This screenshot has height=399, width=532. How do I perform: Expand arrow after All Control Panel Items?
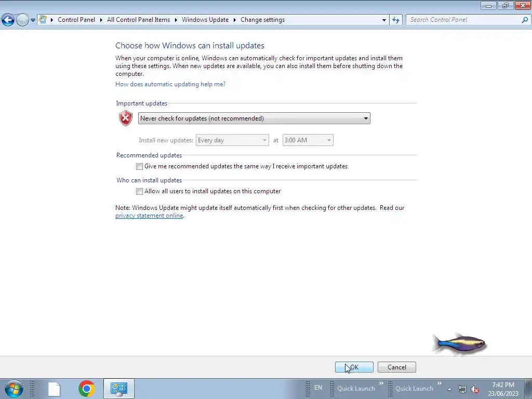(x=176, y=20)
